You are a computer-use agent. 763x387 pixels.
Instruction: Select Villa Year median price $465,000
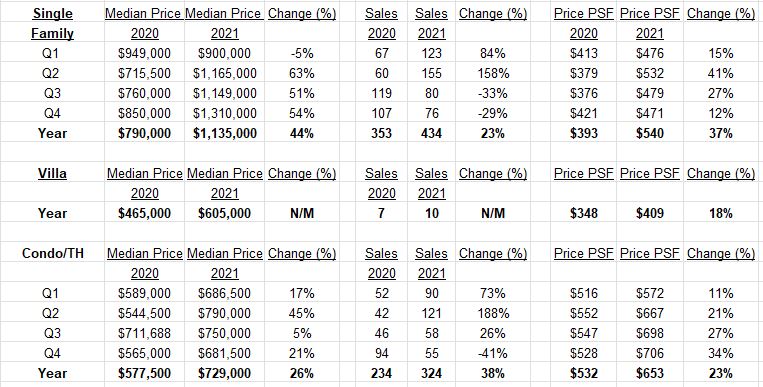[x=144, y=213]
